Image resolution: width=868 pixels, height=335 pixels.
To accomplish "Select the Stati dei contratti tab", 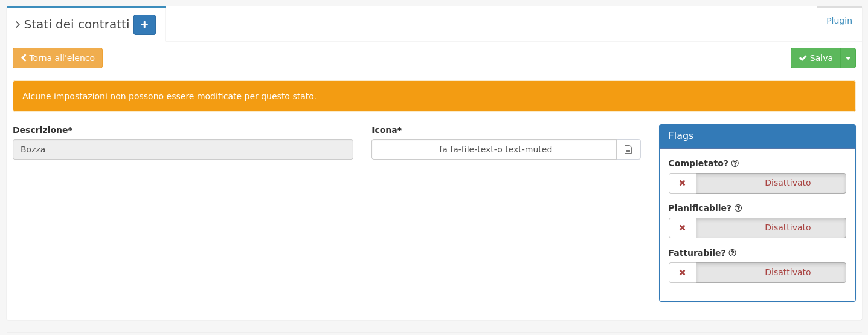I will point(77,25).
